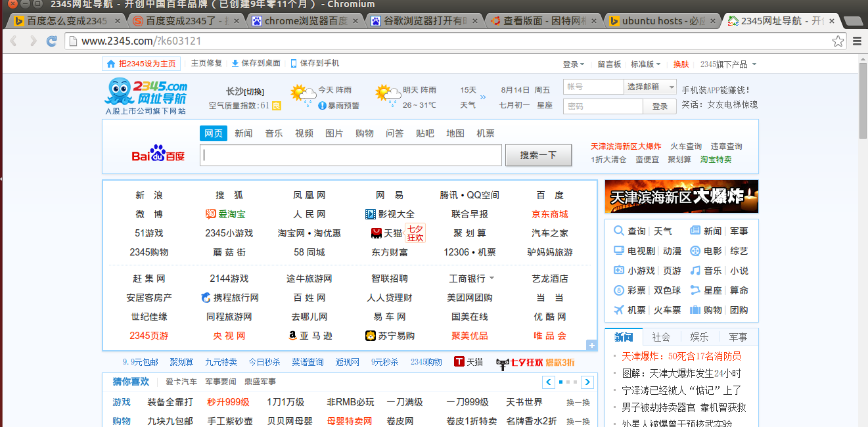Click the 主页修复 link
This screenshot has width=868, height=427.
[206, 63]
